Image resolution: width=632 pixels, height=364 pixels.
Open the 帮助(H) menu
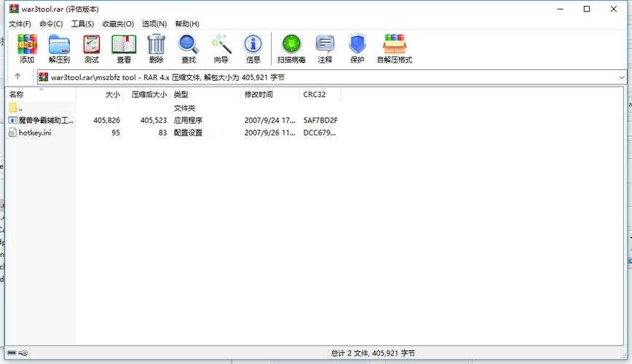tap(187, 24)
